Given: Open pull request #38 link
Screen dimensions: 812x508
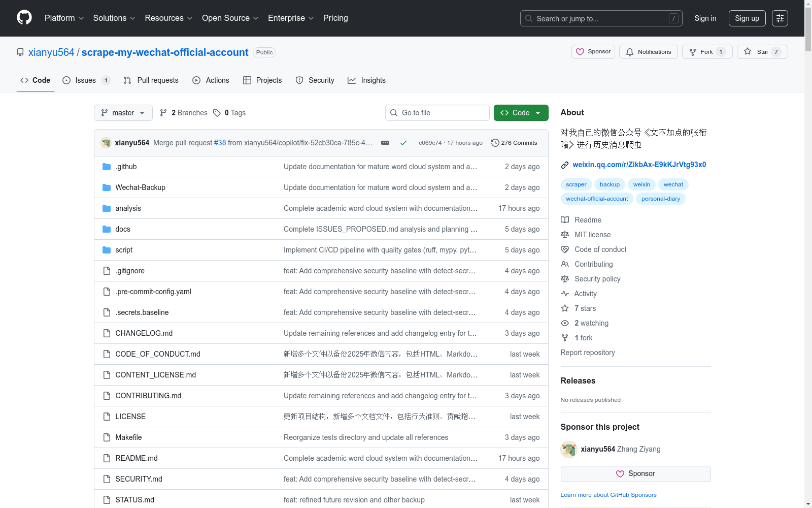Looking at the screenshot, I should coord(220,143).
